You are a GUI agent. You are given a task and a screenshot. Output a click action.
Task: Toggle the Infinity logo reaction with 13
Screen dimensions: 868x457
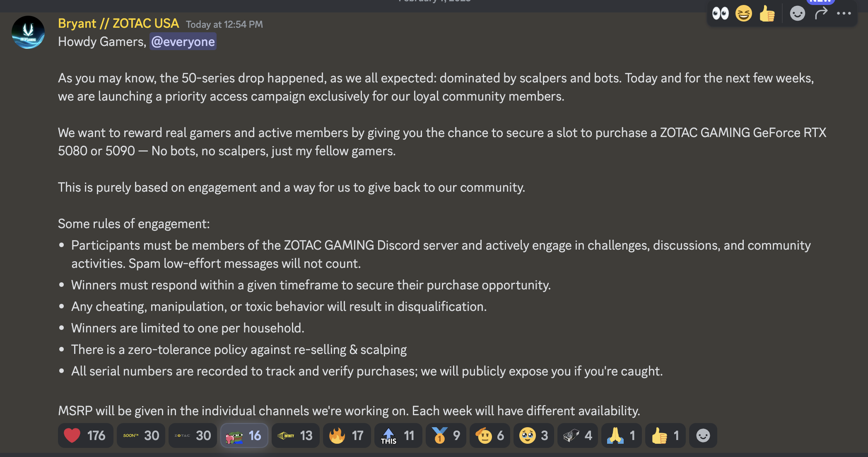[295, 435]
